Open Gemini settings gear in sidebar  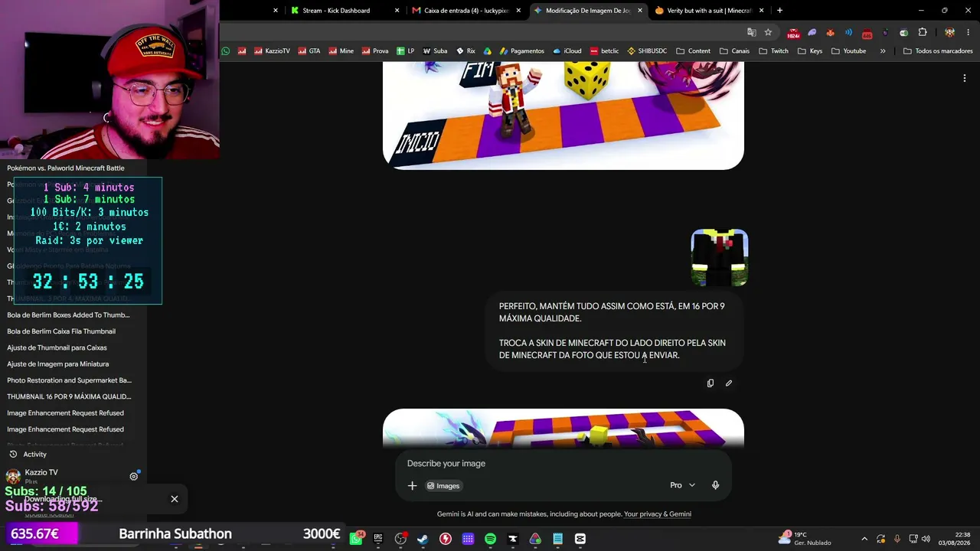click(134, 476)
